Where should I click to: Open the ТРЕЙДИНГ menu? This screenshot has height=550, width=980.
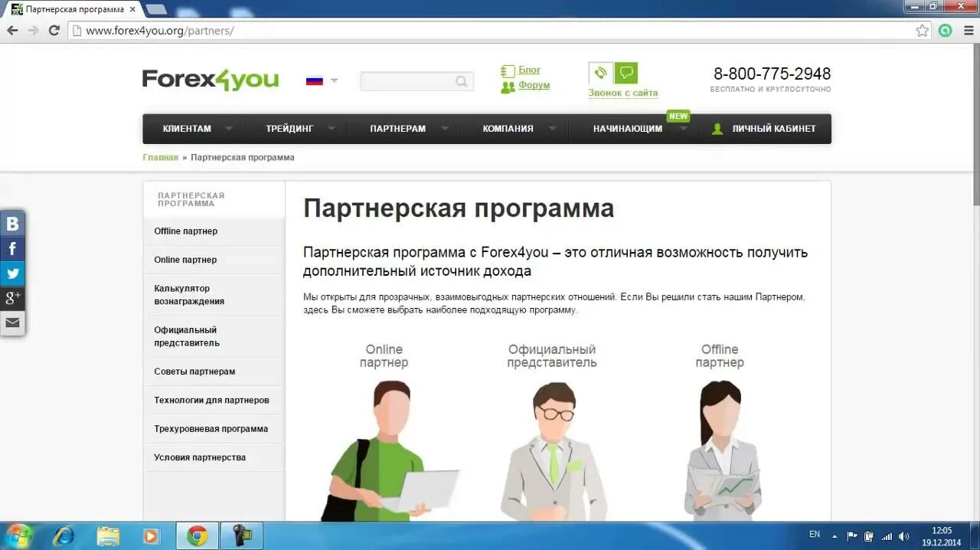[x=289, y=129]
